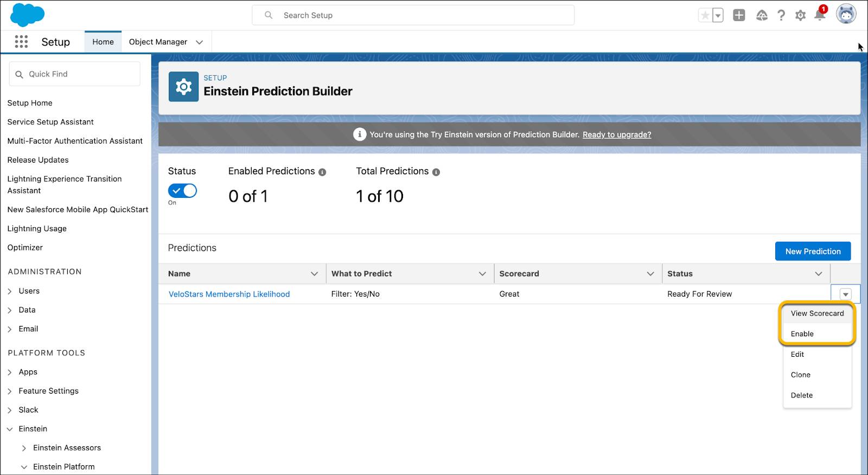Select Enable from the row menu
Viewport: 868px width, 475px height.
[817, 334]
